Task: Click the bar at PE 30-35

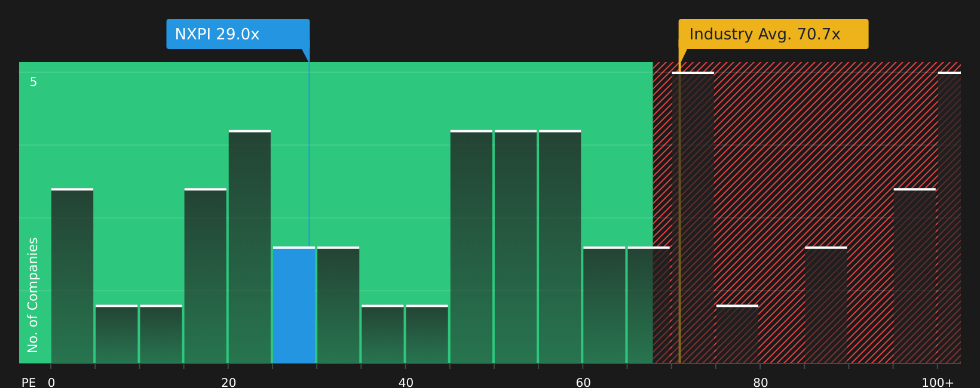Action: click(338, 305)
